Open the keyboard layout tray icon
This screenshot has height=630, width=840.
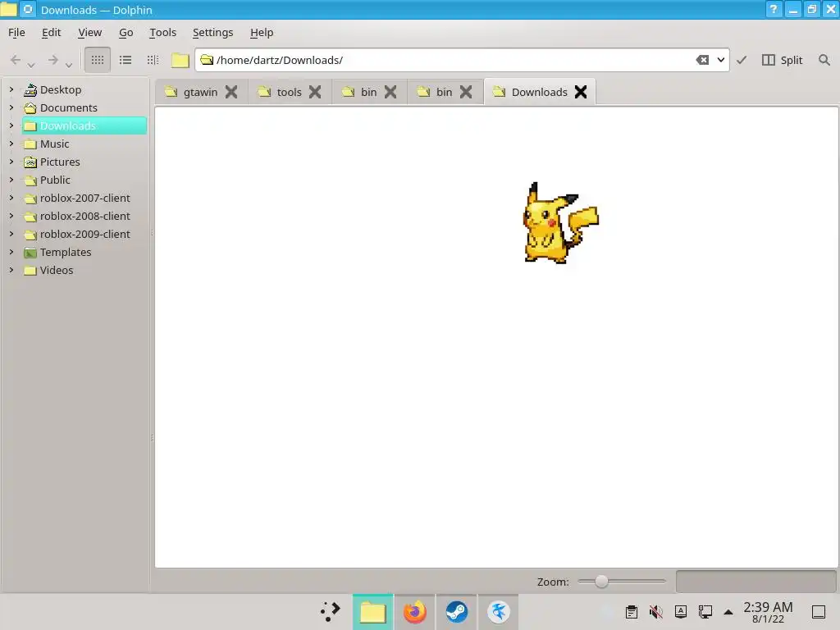coord(680,612)
